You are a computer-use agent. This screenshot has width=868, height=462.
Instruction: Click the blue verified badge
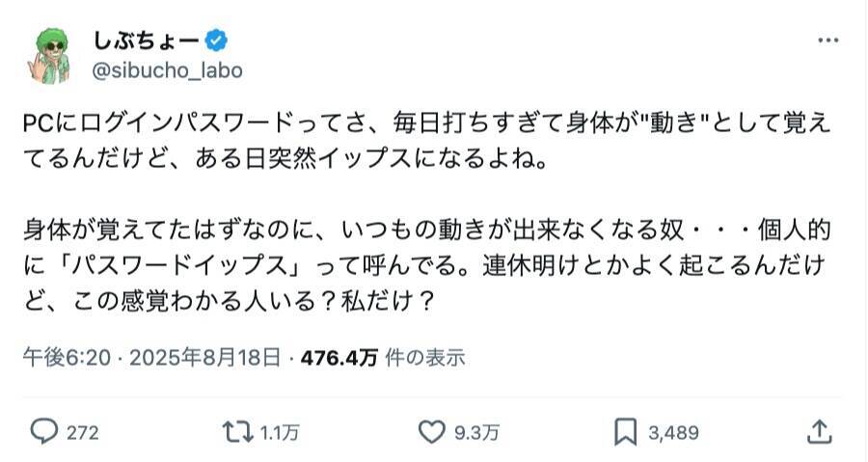(216, 41)
